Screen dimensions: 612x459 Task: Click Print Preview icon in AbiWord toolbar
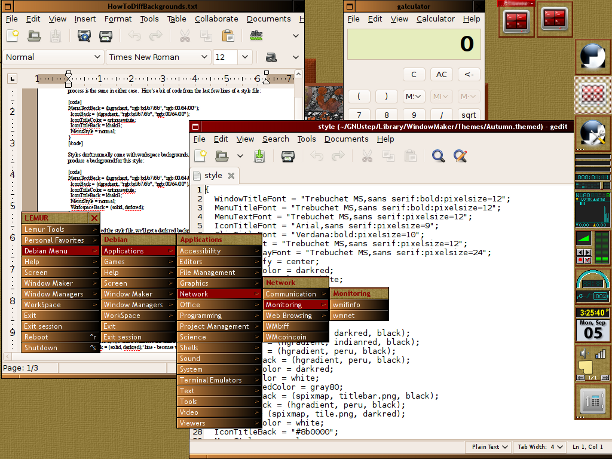[x=84, y=36]
